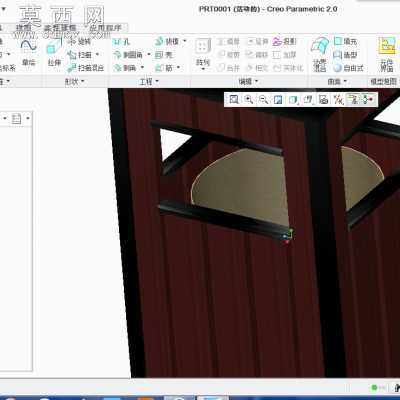Click the Model Intent (模型意图) group label
The image size is (400, 400).
tap(383, 82)
